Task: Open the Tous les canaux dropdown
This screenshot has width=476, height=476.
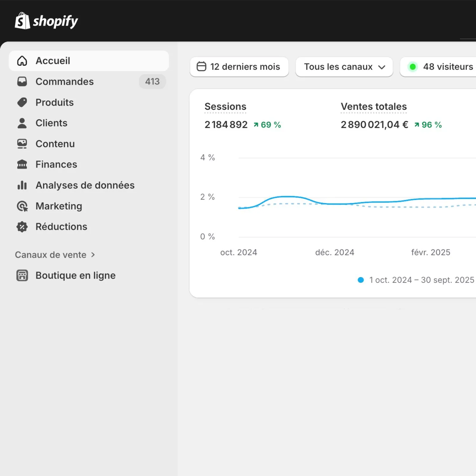Action: pyautogui.click(x=344, y=67)
